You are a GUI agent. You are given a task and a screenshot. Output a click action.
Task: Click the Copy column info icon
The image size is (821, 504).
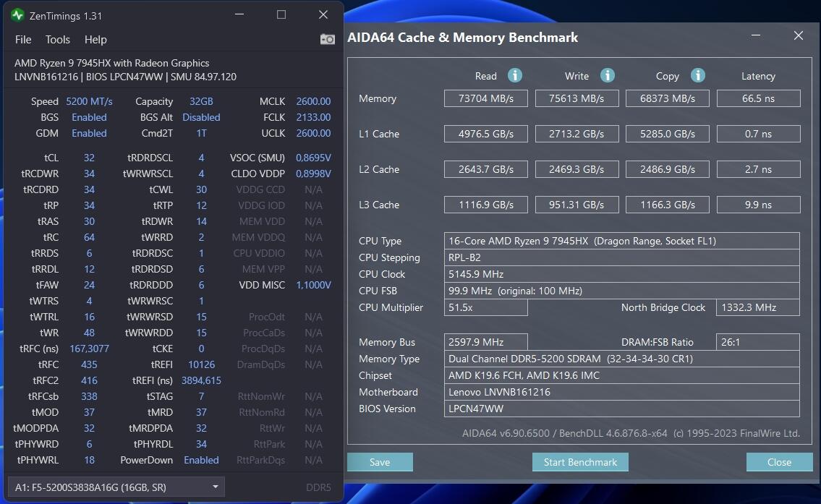tap(697, 75)
